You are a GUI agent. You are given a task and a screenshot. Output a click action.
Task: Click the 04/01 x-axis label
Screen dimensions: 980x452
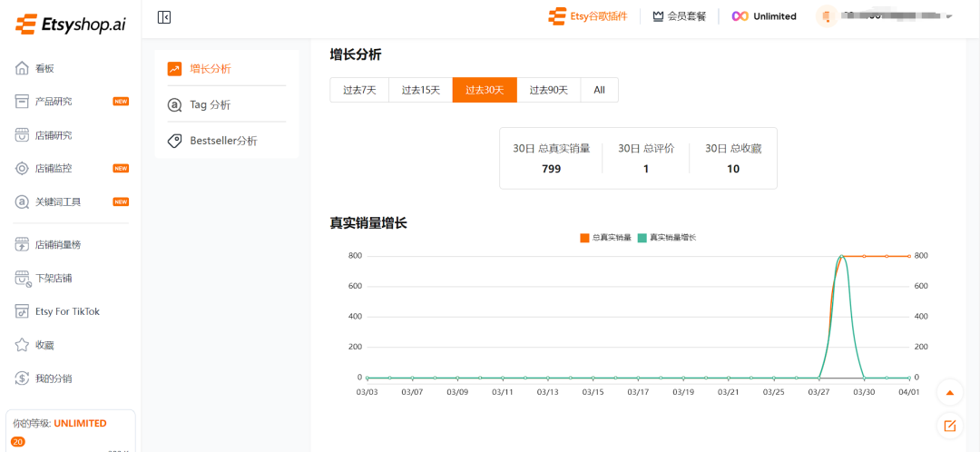point(908,392)
